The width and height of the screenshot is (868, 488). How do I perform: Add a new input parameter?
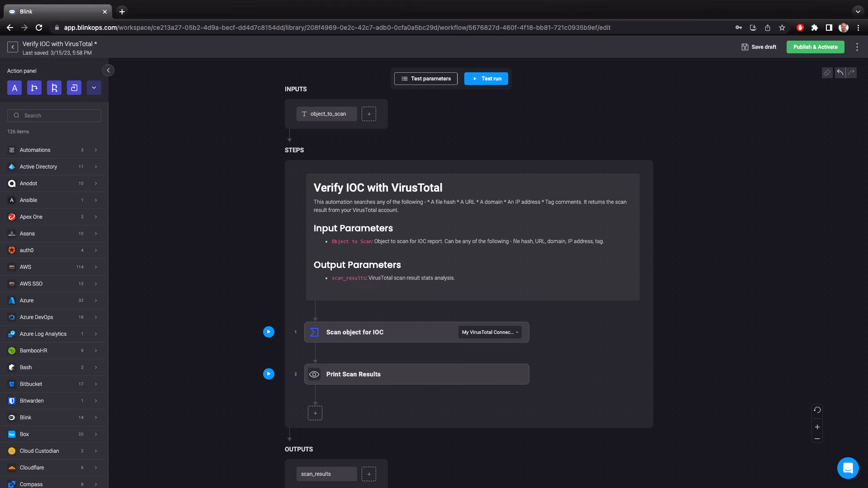pyautogui.click(x=369, y=114)
